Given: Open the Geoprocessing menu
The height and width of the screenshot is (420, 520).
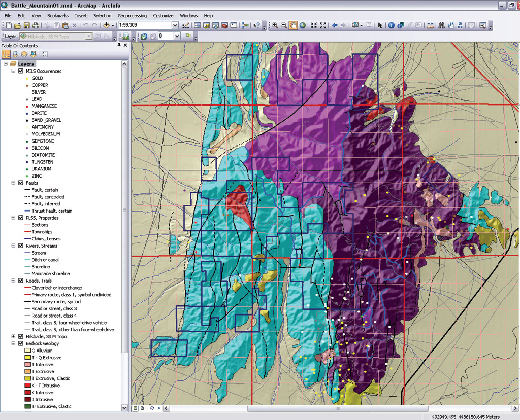Looking at the screenshot, I should pos(132,16).
